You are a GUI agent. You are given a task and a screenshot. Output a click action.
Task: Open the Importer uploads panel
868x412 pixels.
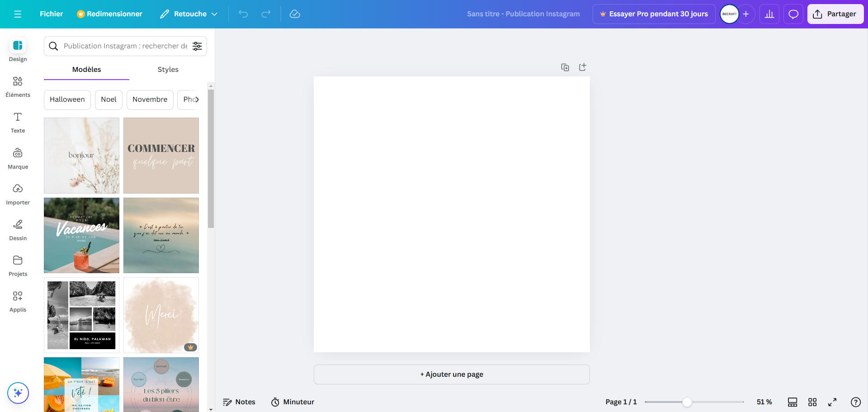tap(18, 194)
